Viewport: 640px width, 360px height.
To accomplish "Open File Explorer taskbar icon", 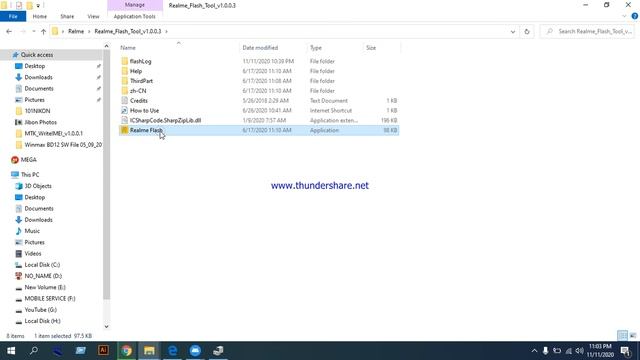I will point(149,351).
